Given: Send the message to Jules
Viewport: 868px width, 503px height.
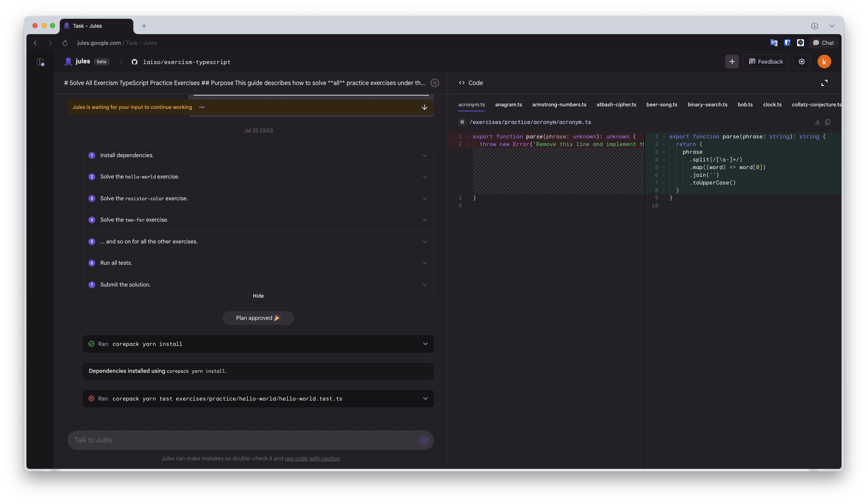Looking at the screenshot, I should tap(424, 440).
